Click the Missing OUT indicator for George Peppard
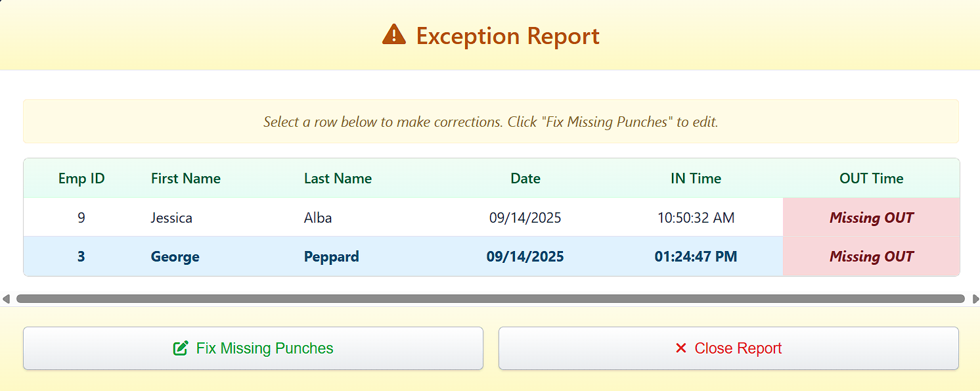 [871, 256]
